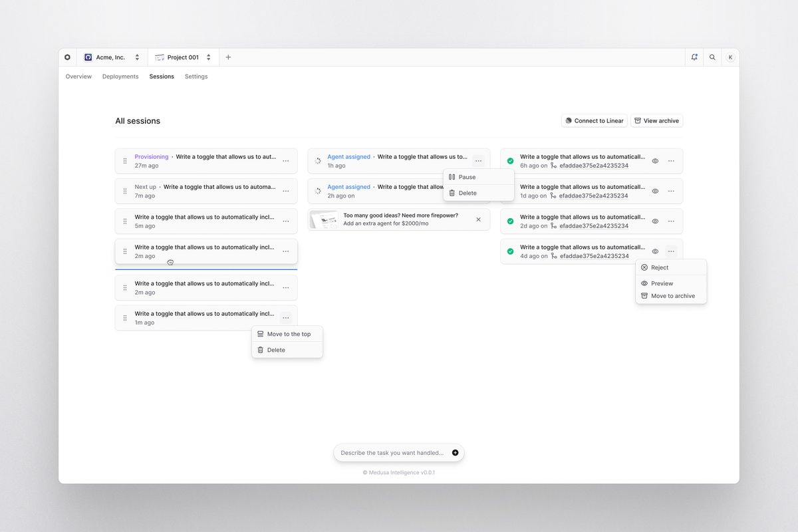Screen dimensions: 798x532
Task: Click the ellipsis on the 4d ago session
Action: [x=671, y=251]
